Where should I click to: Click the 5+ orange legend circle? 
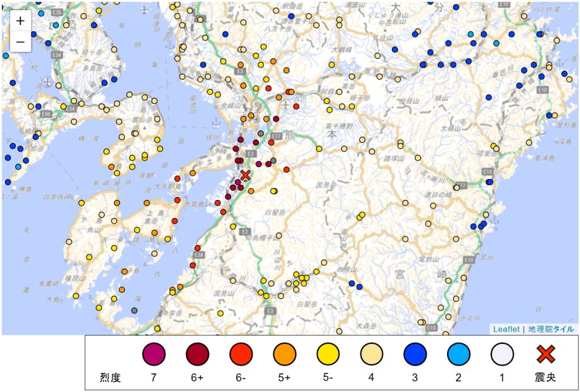tap(284, 354)
